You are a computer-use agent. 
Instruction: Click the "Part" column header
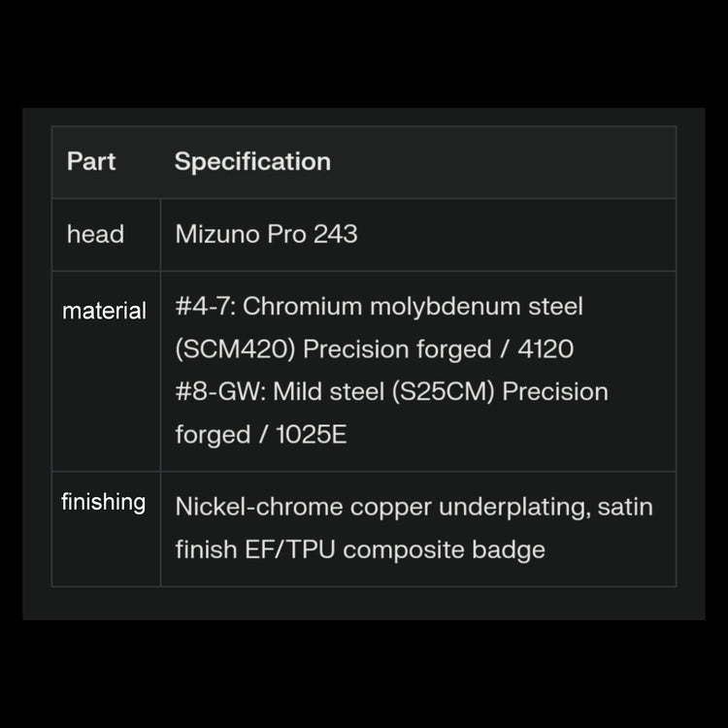[x=91, y=162]
